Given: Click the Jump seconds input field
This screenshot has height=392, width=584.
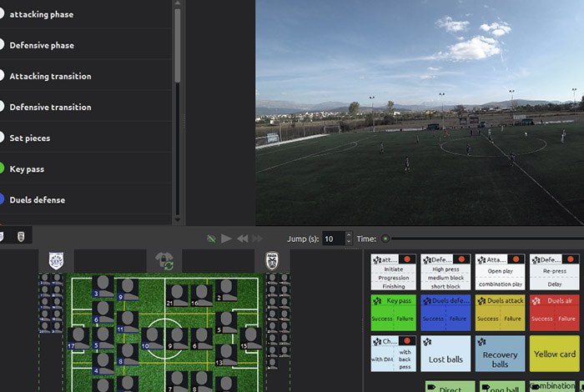Looking at the screenshot, I should (333, 239).
